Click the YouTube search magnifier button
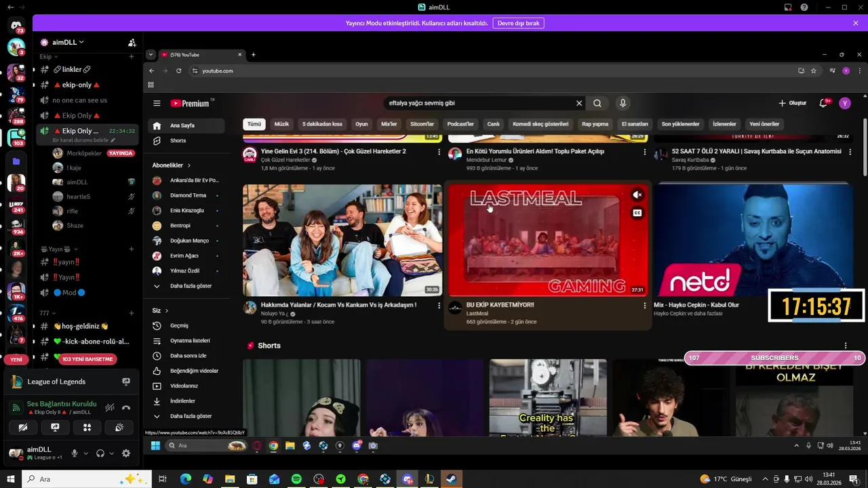Screen dimensions: 868x488 [x=597, y=104]
